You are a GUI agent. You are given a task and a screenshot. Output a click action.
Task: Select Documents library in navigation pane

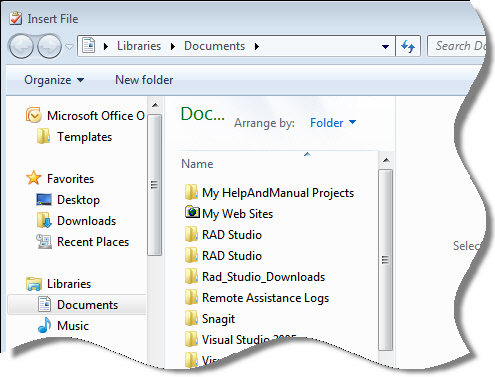[x=87, y=305]
